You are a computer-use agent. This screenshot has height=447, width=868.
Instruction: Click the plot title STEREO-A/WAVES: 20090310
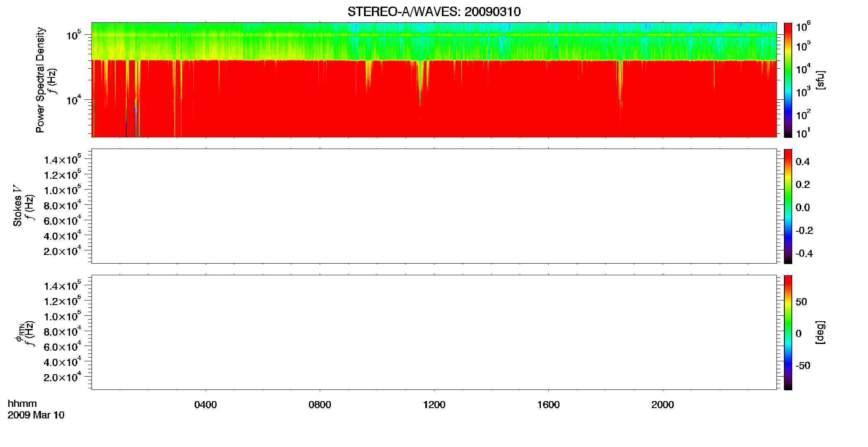tap(434, 12)
